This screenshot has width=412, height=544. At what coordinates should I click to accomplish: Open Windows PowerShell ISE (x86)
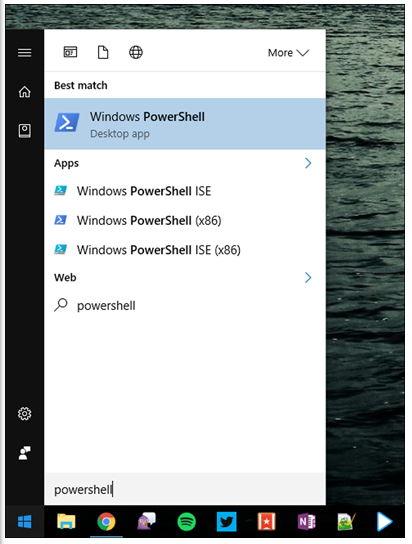pos(185,250)
